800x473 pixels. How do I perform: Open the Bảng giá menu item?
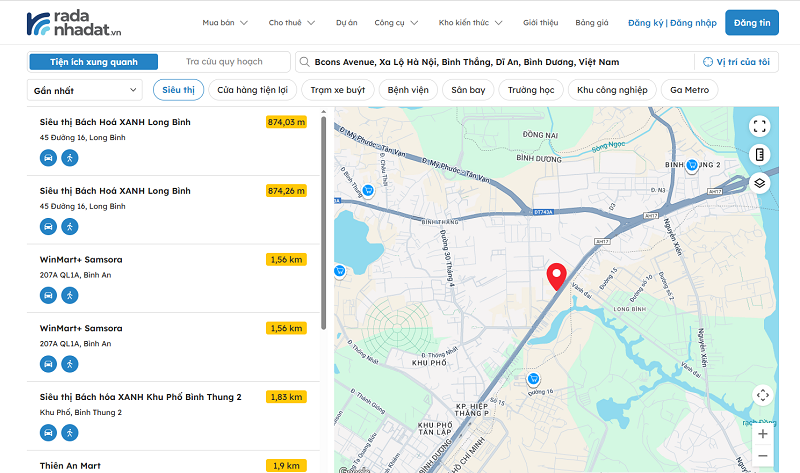click(x=592, y=22)
